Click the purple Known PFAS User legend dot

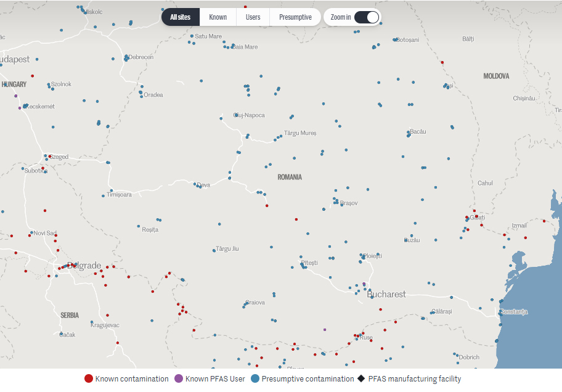(x=179, y=378)
